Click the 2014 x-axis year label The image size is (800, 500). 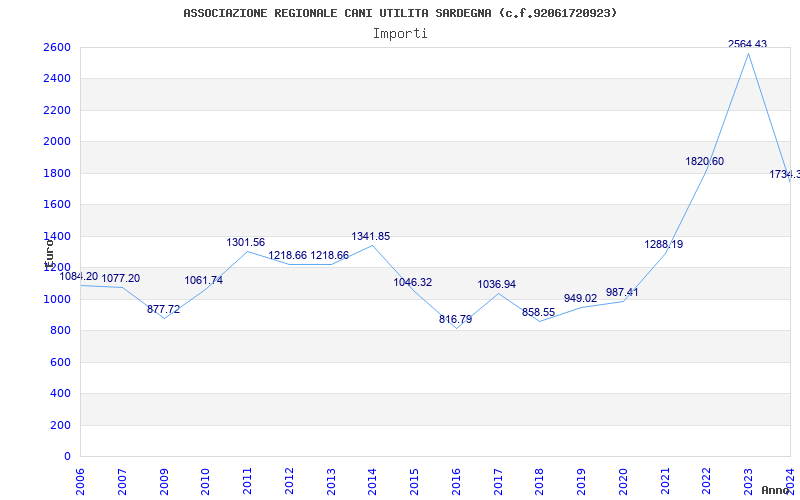click(372, 482)
